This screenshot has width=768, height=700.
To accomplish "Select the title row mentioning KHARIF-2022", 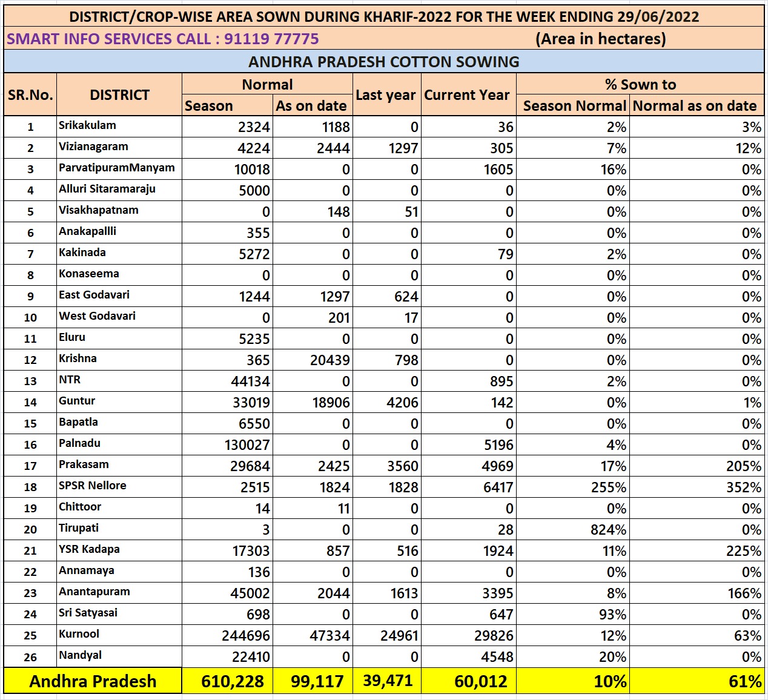I will [384, 16].
